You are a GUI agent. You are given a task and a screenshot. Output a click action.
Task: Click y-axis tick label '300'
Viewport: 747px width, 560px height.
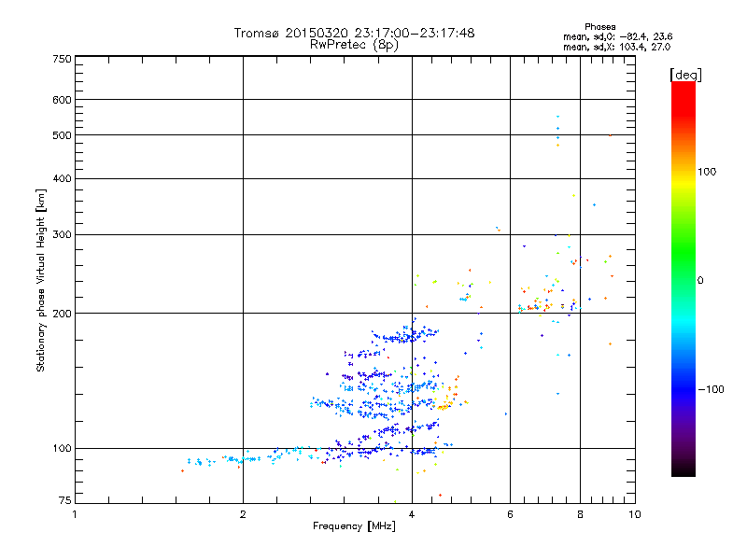[62, 234]
